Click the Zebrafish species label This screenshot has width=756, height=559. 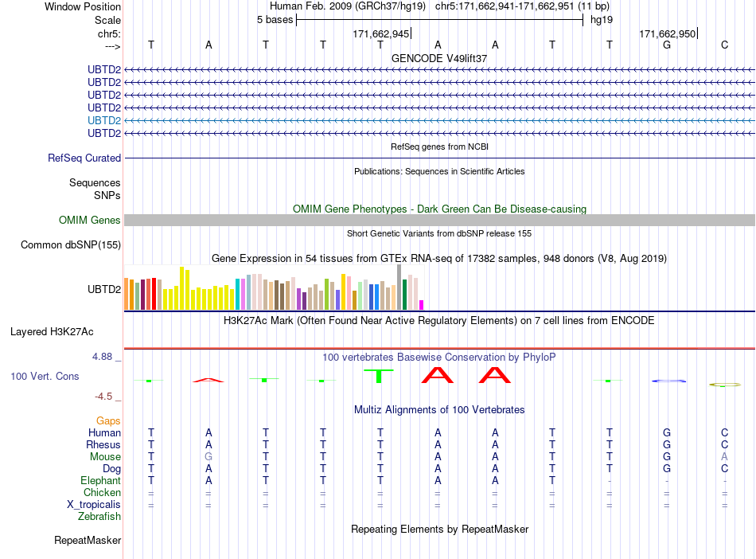99,517
